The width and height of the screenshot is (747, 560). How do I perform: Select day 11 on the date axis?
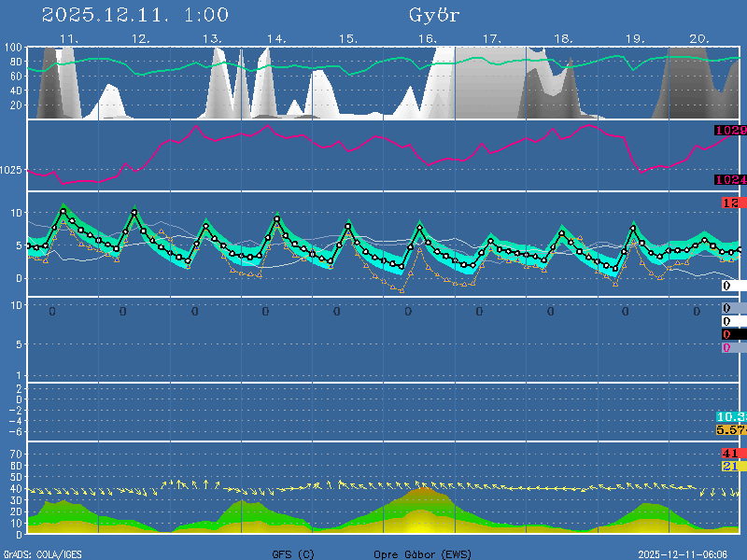tap(68, 38)
